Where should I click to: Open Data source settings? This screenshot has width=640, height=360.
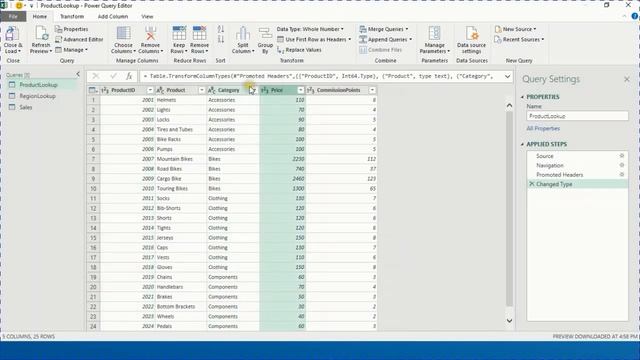pyautogui.click(x=471, y=40)
